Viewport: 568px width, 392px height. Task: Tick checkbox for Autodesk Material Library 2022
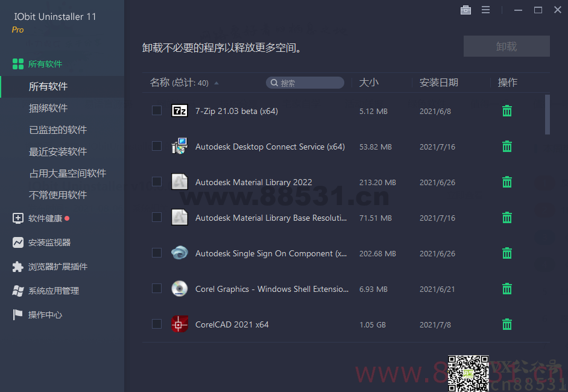click(157, 182)
